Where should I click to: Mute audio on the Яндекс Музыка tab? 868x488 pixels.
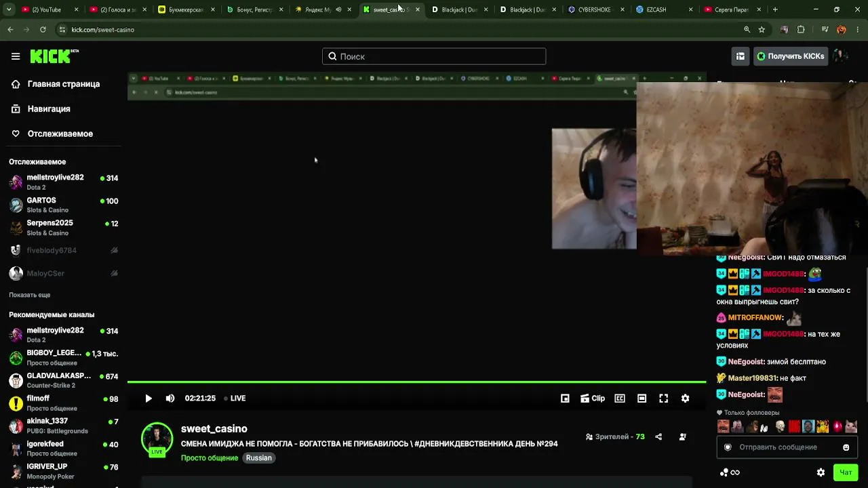[338, 9]
